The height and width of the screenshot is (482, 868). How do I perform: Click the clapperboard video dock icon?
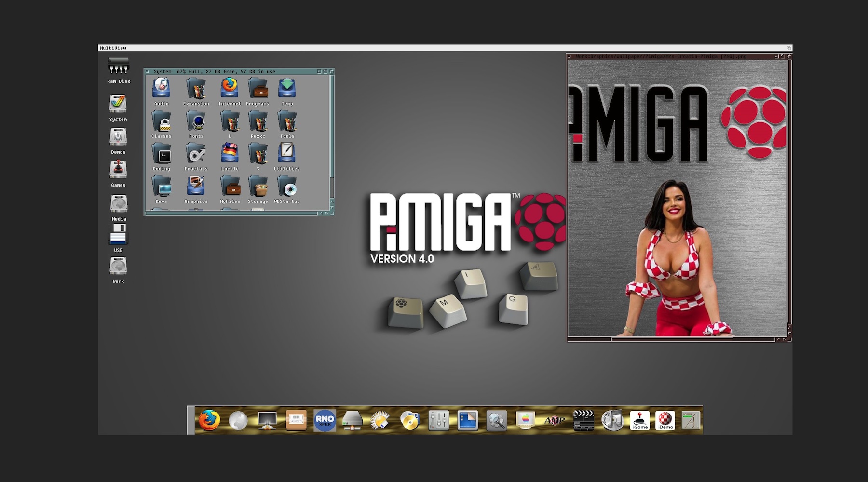pos(583,420)
